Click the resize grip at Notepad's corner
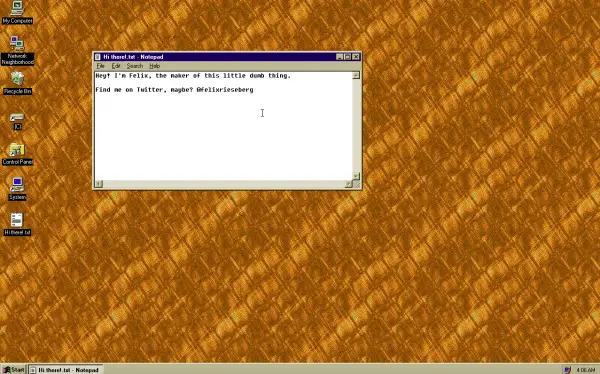This screenshot has width=600, height=374. 357,184
